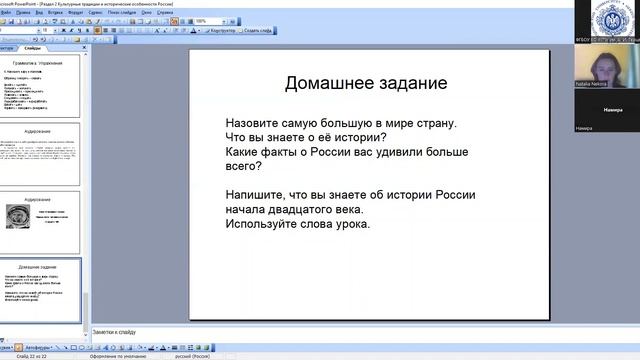Toggle Center alignment
Screen dimensions: 640x360
pyautogui.click(x=105, y=30)
